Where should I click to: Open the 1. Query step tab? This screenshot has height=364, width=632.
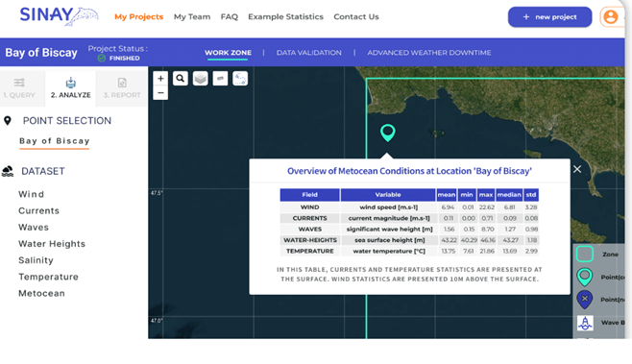click(19, 88)
